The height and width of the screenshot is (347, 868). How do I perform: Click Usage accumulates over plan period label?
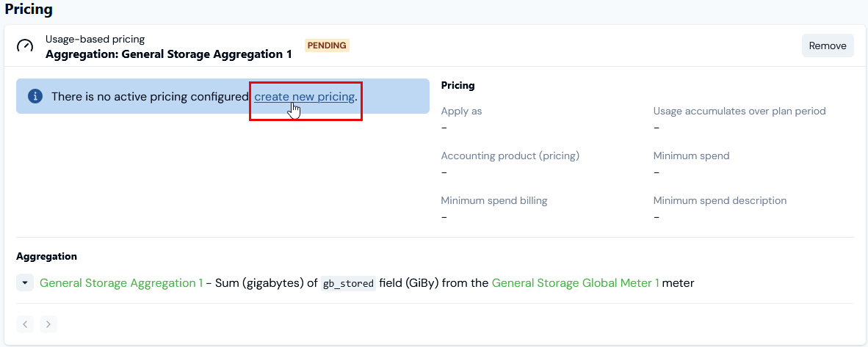739,112
